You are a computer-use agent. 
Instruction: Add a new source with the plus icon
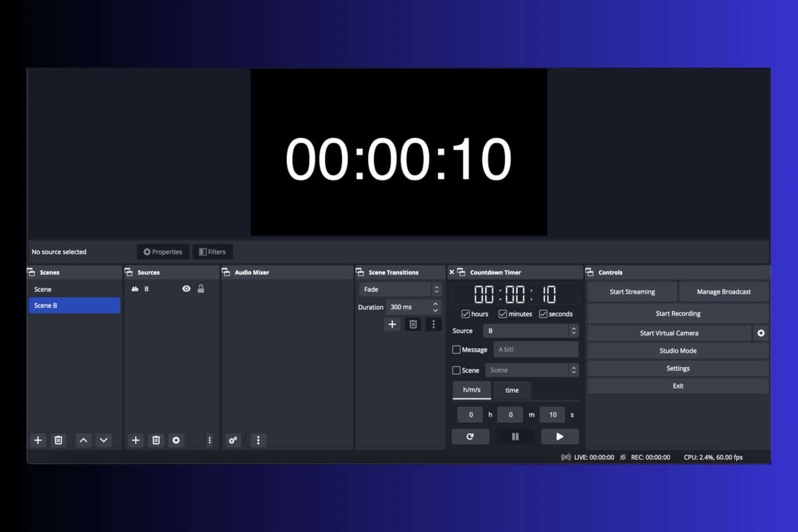click(136, 440)
